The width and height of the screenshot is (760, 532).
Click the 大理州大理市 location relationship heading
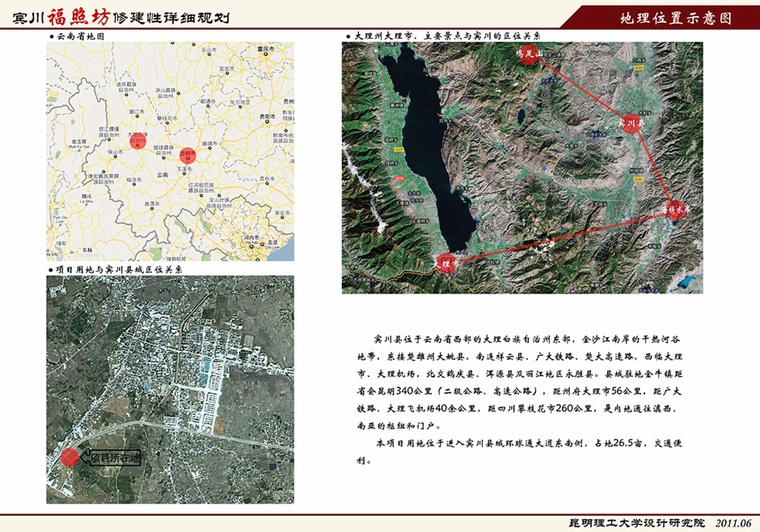pyautogui.click(x=446, y=37)
